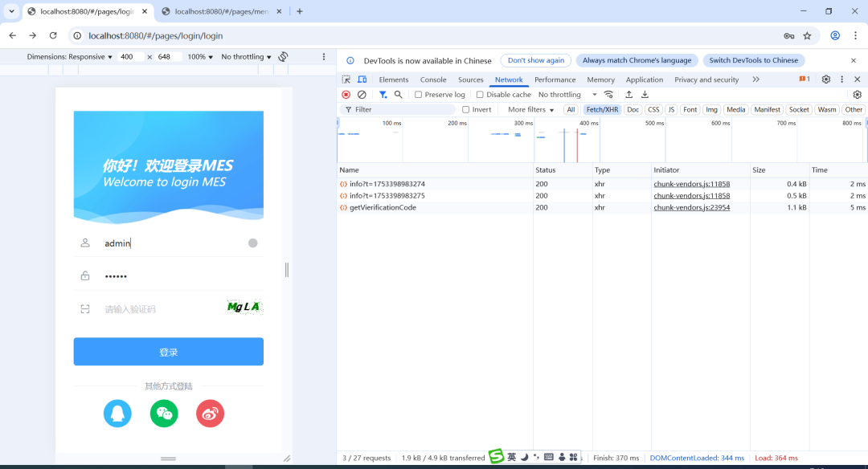Screen dimensions: 868x469
Task: Toggle the Invert filter checkbox
Action: click(466, 110)
